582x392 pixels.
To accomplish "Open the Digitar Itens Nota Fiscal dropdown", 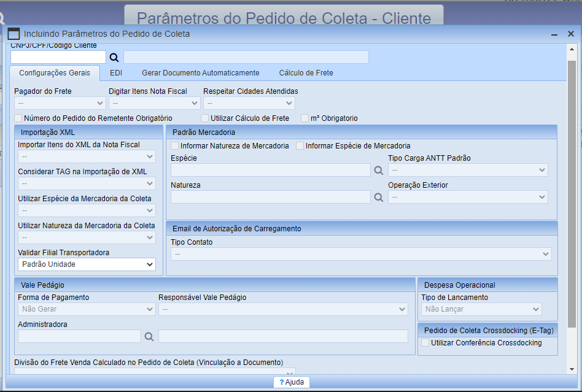I will point(155,103).
